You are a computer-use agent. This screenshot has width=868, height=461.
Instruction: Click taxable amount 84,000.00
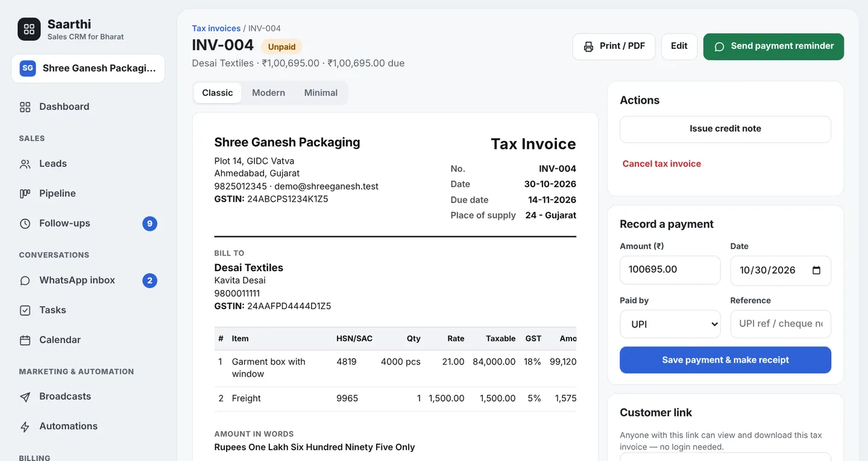(494, 362)
